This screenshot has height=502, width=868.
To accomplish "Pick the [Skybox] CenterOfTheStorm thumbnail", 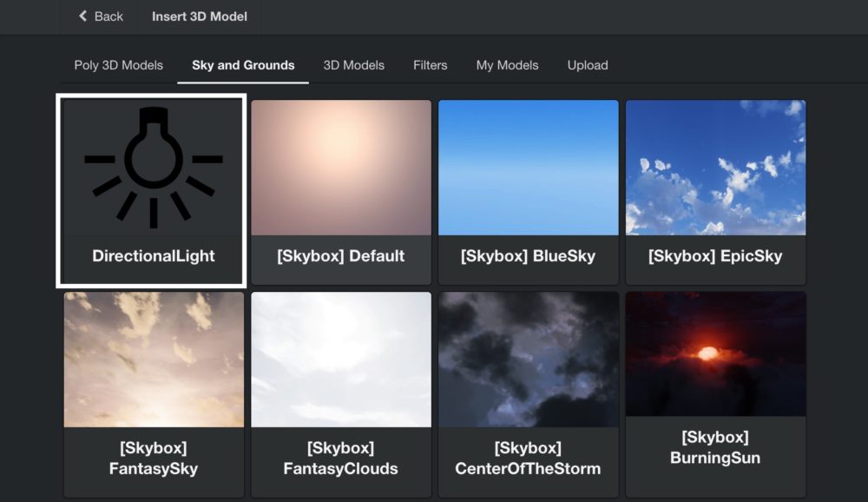I will click(x=528, y=360).
